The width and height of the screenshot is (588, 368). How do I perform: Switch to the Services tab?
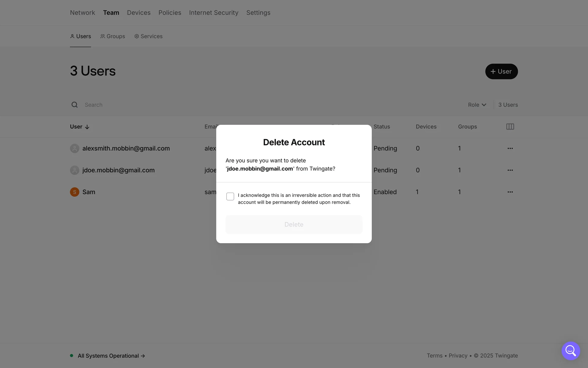coord(149,36)
